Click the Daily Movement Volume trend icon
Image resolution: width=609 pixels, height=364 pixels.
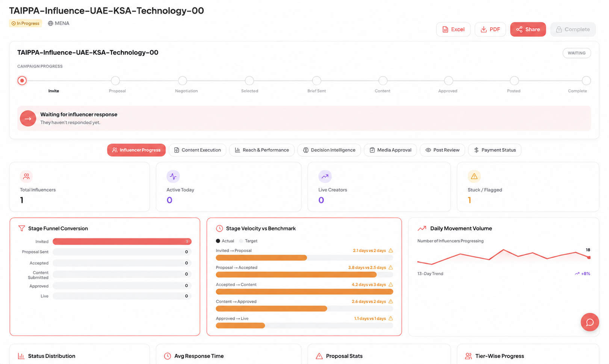(x=422, y=228)
